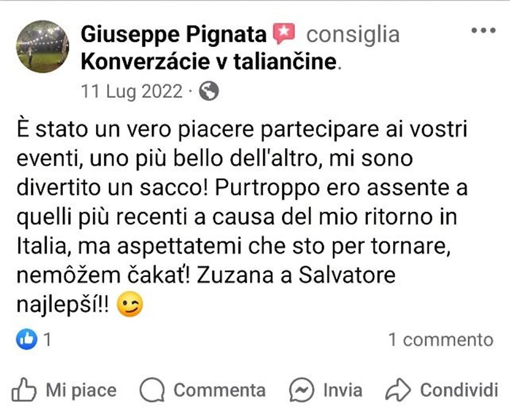The image size is (510, 420).
Task: Open the Konverzácie v taliančine page link
Action: pyautogui.click(x=209, y=62)
